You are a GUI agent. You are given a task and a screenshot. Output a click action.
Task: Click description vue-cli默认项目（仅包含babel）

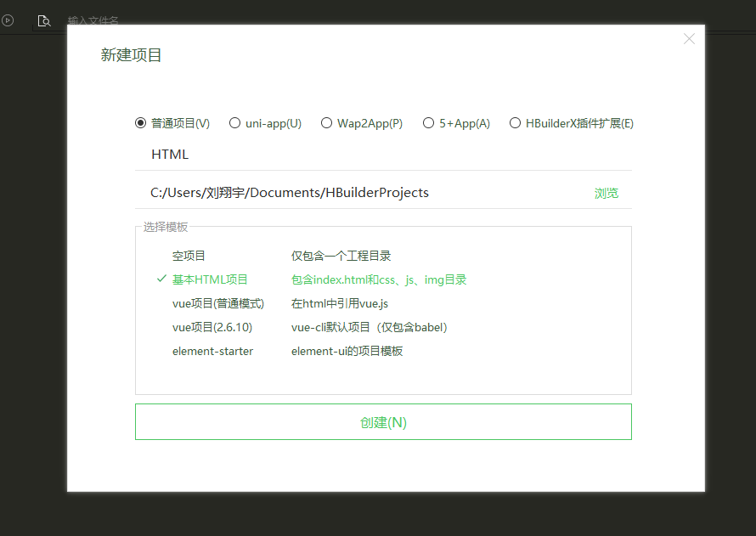click(x=370, y=327)
